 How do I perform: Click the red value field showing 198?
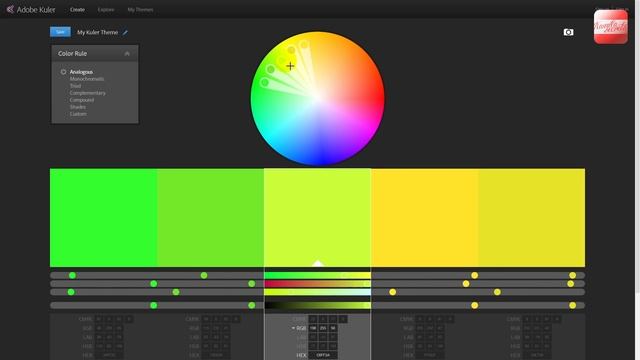pos(313,328)
